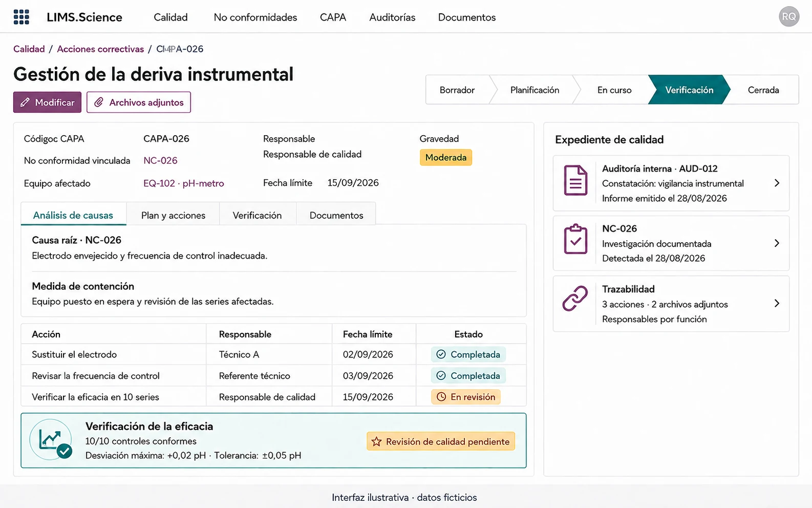Follow the NC-026 linked nonconformity link
Screen dimensions: 812x508
160,160
